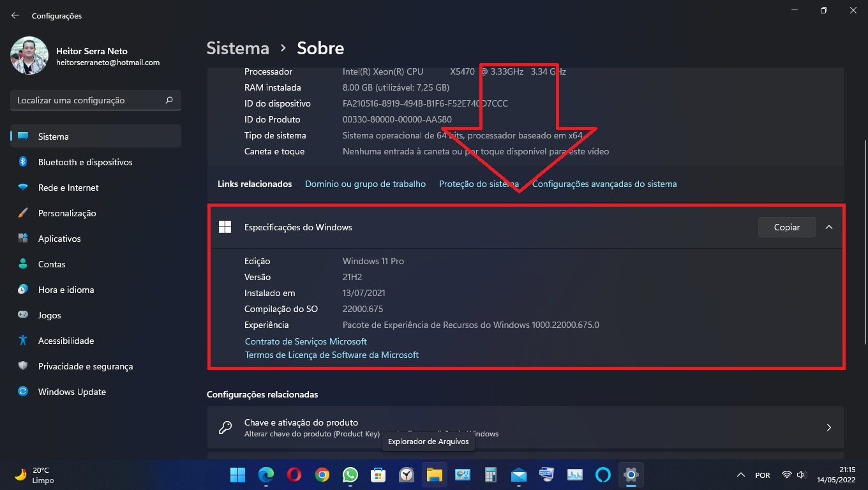Go to Rede e Internet settings
868x490 pixels.
click(96, 188)
